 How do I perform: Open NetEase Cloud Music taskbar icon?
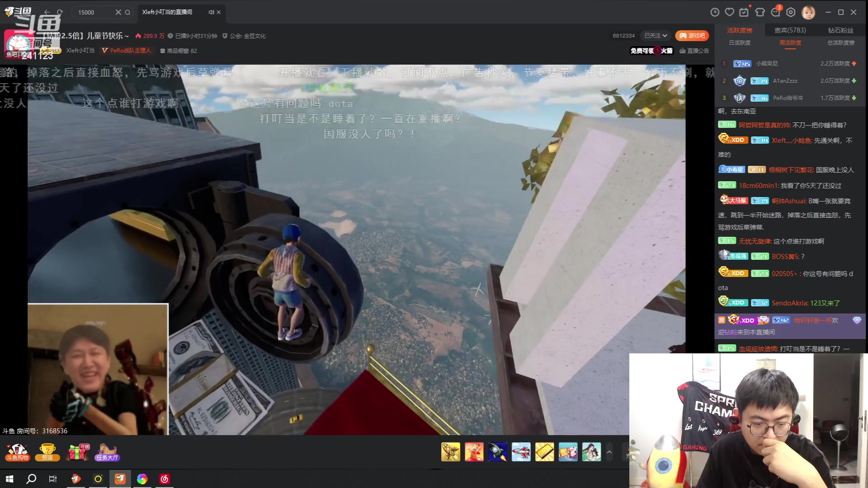165,479
